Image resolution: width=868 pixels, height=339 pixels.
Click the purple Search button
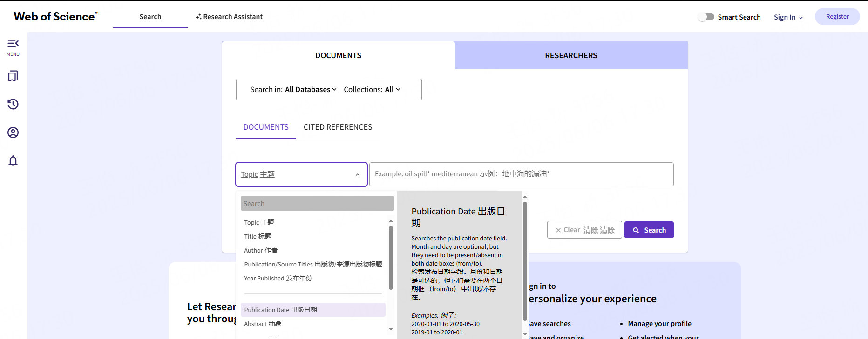pos(649,230)
